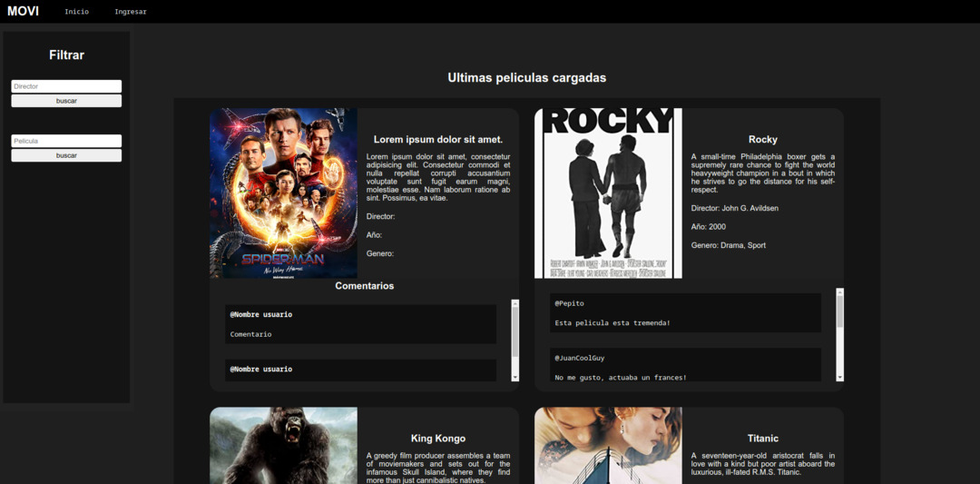980x484 pixels.
Task: Click 'Director: John G. Avildsen' text
Action: coord(735,208)
